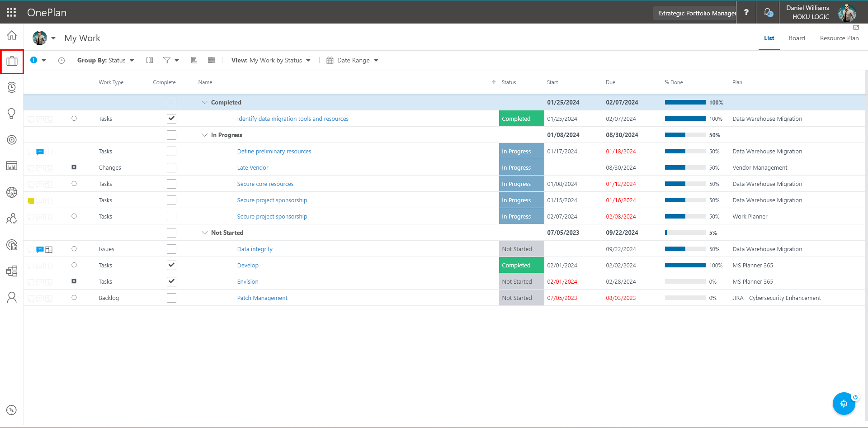Click the history clock toolbar icon
The height and width of the screenshot is (428, 868).
(x=61, y=61)
